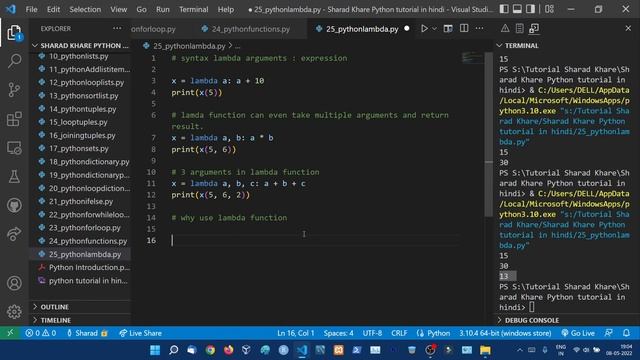Screen dimensions: 640x360
Task: Open the Python Introduction PDF file
Action: tap(89, 267)
